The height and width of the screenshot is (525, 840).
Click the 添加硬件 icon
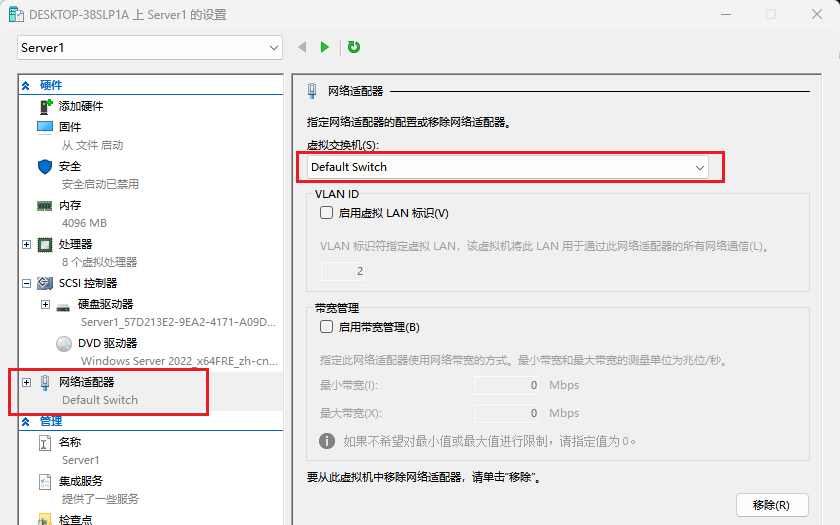pyautogui.click(x=46, y=107)
